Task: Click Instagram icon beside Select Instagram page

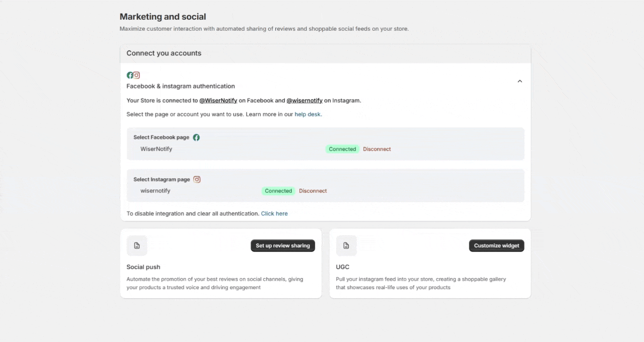Action: (197, 179)
